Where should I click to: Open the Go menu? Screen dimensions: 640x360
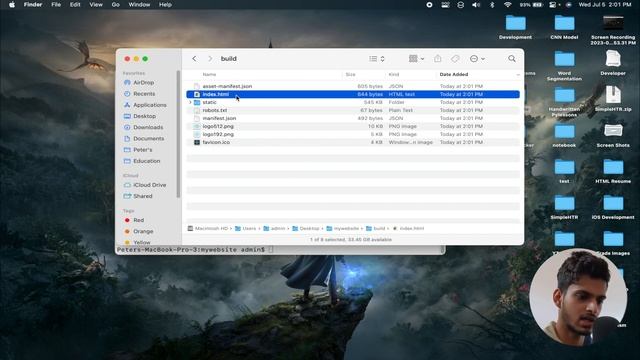coord(116,5)
